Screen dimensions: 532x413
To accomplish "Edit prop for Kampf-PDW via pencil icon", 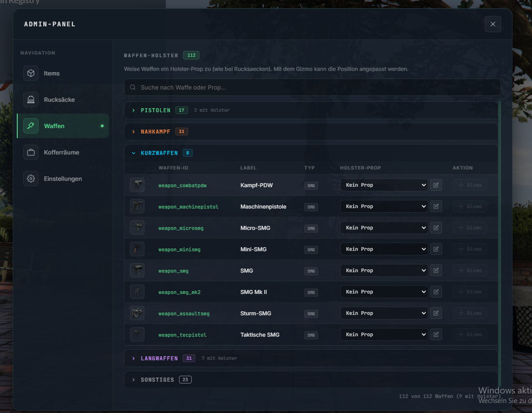I will point(436,185).
